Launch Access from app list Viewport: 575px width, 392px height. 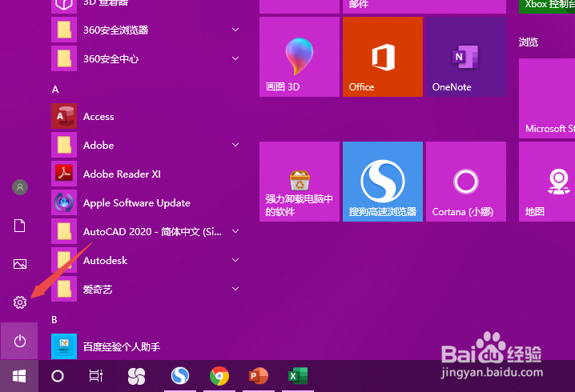(x=147, y=116)
